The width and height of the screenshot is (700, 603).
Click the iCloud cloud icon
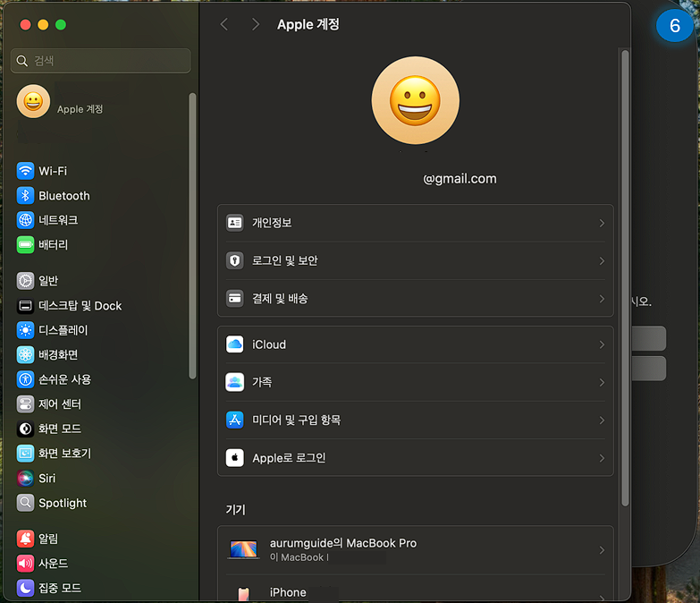point(235,344)
